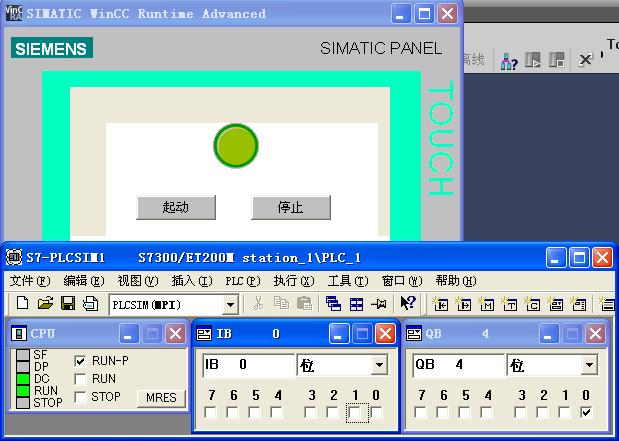Click the 起动 start button on panel
This screenshot has width=619, height=441.
(176, 207)
